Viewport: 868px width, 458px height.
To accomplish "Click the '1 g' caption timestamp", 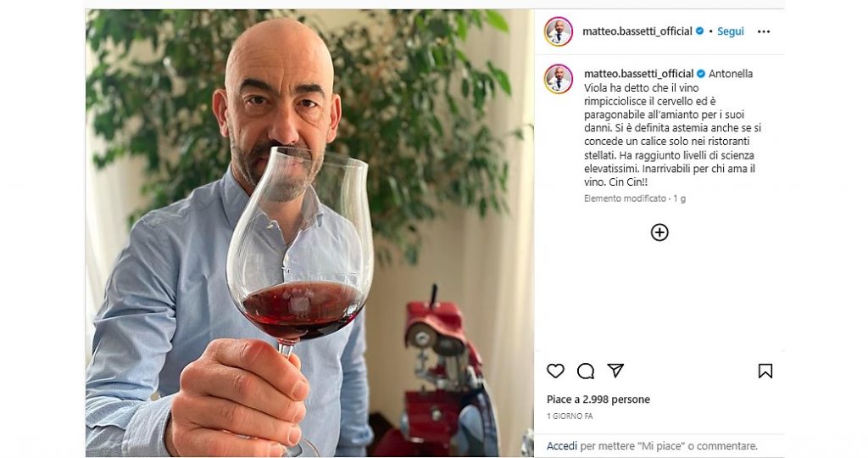I will (679, 198).
